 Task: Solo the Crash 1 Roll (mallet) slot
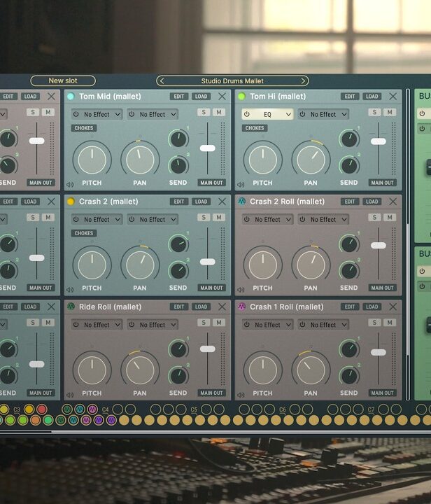click(x=374, y=323)
